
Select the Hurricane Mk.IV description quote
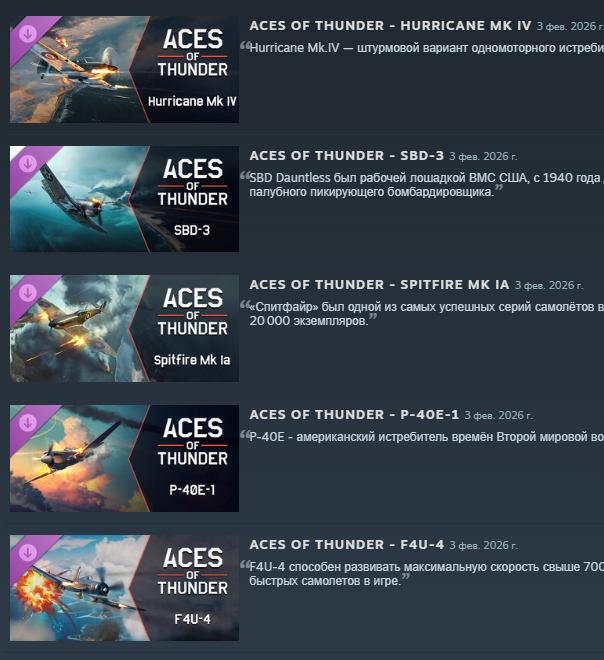click(426, 48)
